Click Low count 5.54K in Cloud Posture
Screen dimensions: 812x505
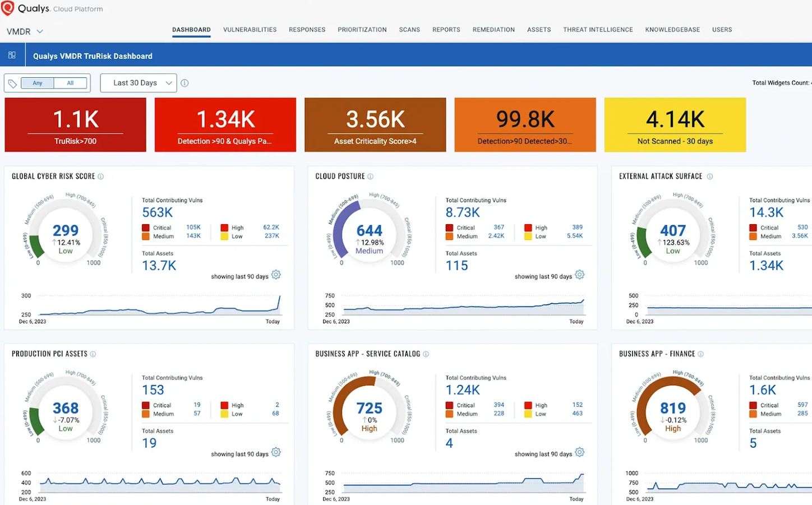click(x=575, y=236)
